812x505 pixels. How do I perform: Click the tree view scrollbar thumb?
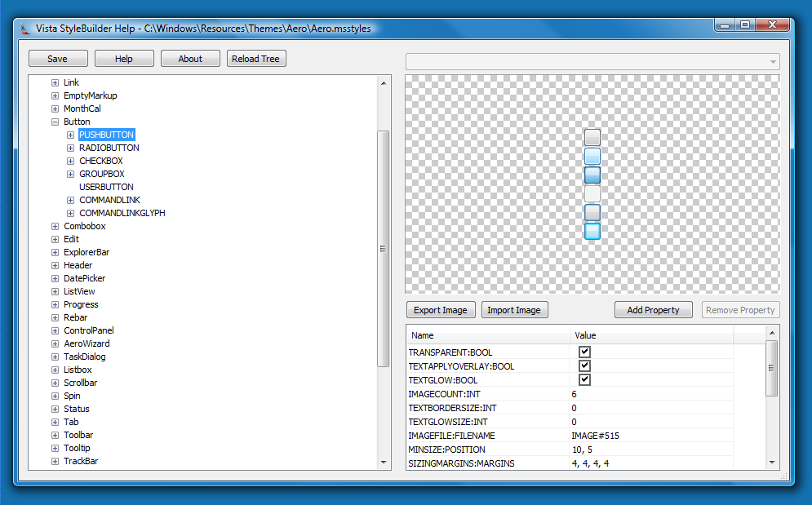tap(384, 249)
